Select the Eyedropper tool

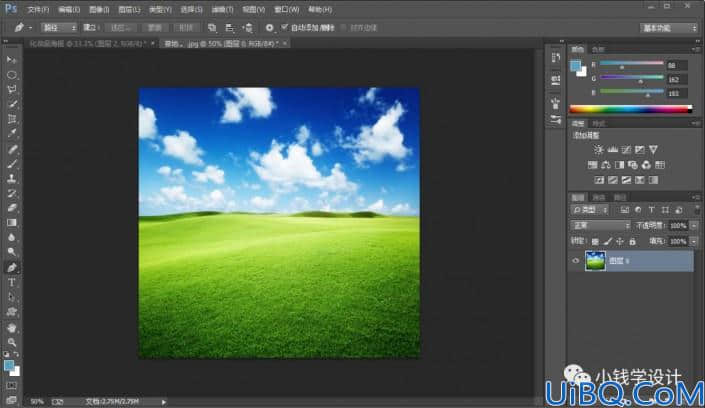pos(12,134)
